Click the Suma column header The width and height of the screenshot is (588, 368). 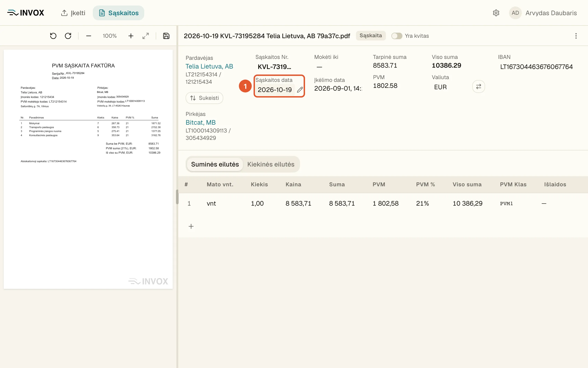pyautogui.click(x=337, y=184)
